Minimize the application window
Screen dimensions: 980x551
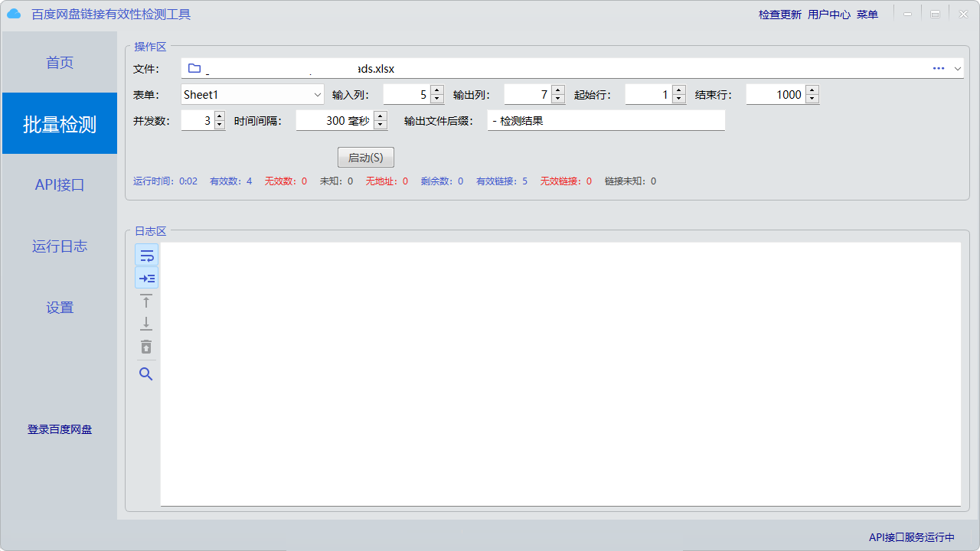coord(907,14)
